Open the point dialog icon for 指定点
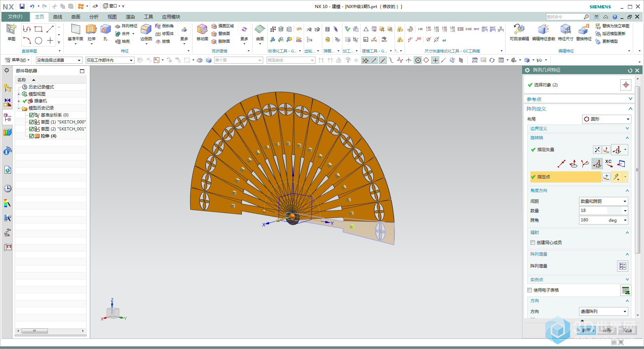The width and height of the screenshot is (644, 349). click(606, 177)
